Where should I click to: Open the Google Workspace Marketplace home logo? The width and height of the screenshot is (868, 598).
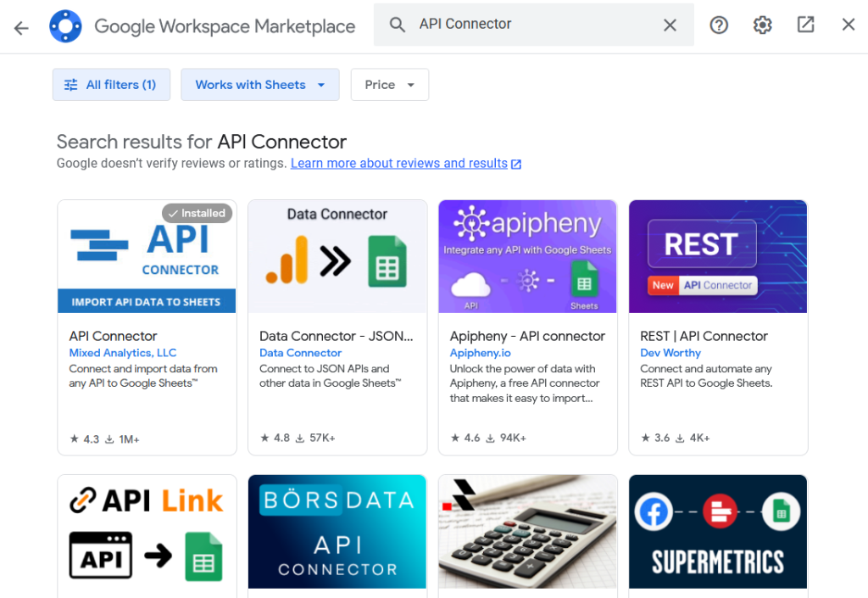tap(65, 25)
